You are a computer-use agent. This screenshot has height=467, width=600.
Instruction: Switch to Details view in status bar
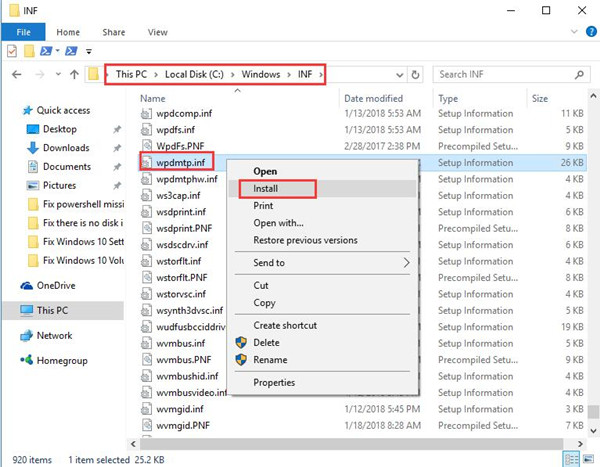[572, 459]
